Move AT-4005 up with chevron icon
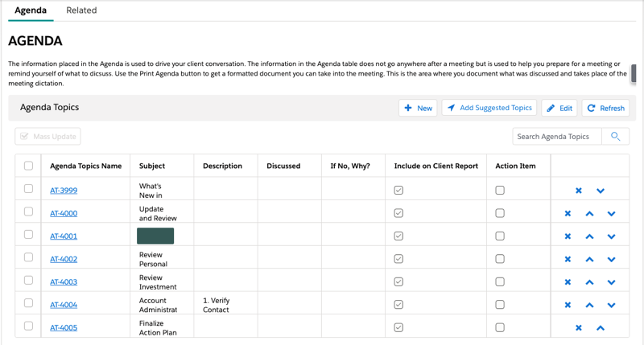Screen dimensions: 644x345 pos(601,328)
